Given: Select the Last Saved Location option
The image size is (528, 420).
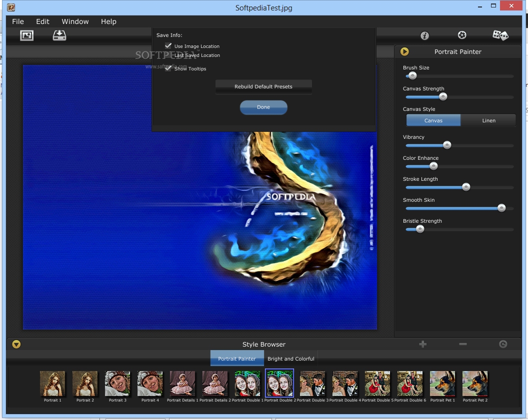Looking at the screenshot, I should [197, 55].
